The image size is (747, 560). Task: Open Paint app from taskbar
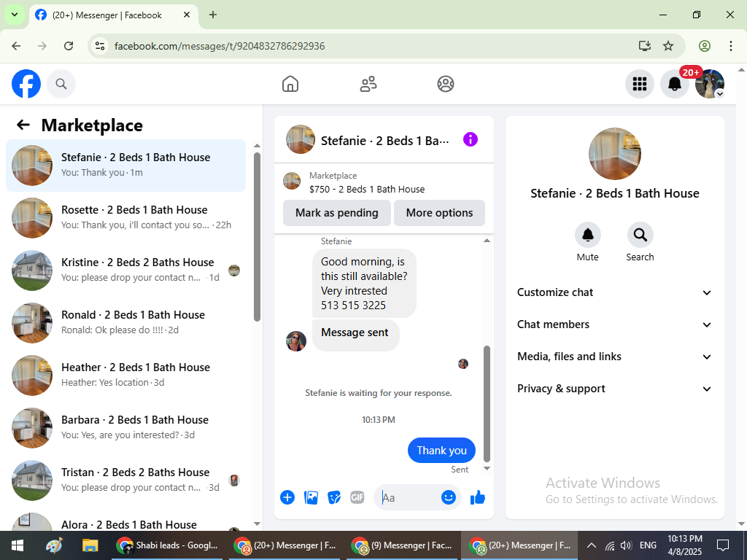54,545
